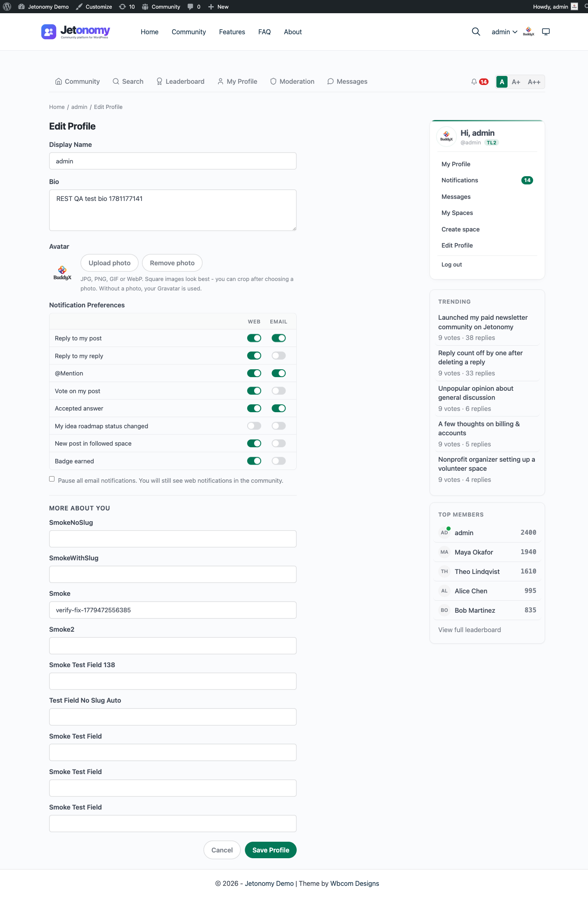Open the Wbcom Designs footer link

pos(354,883)
